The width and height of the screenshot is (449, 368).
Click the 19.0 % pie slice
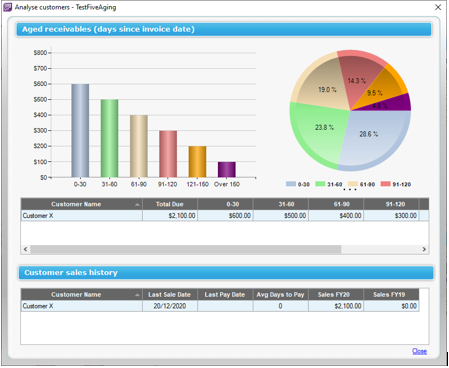pyautogui.click(x=322, y=83)
